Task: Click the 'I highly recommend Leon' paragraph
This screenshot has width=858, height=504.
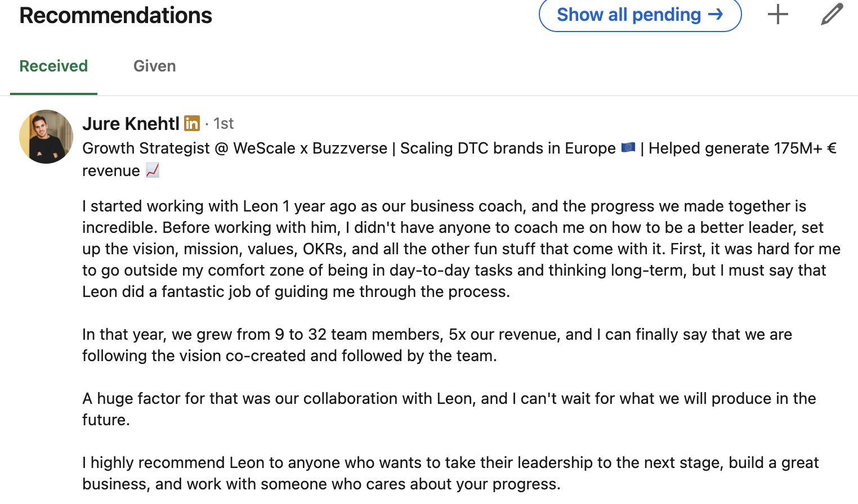Action: 450,473
